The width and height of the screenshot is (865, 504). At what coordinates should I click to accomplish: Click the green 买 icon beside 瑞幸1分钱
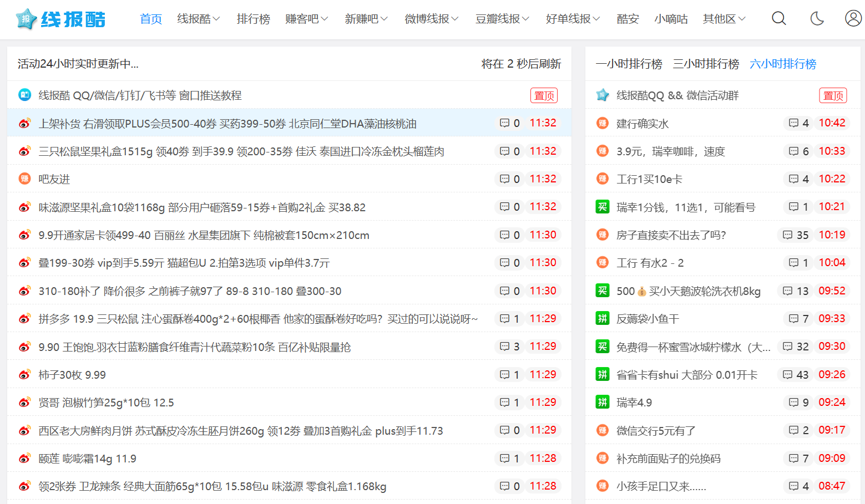tap(603, 207)
